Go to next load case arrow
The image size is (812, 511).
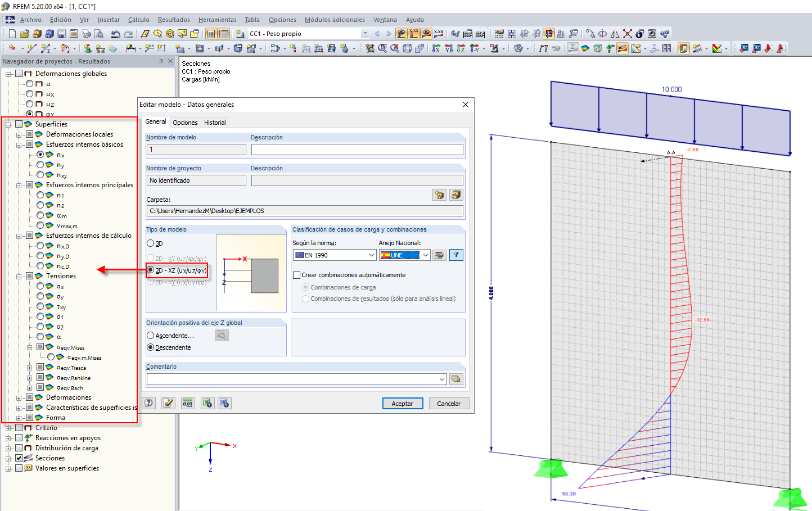pos(389,34)
